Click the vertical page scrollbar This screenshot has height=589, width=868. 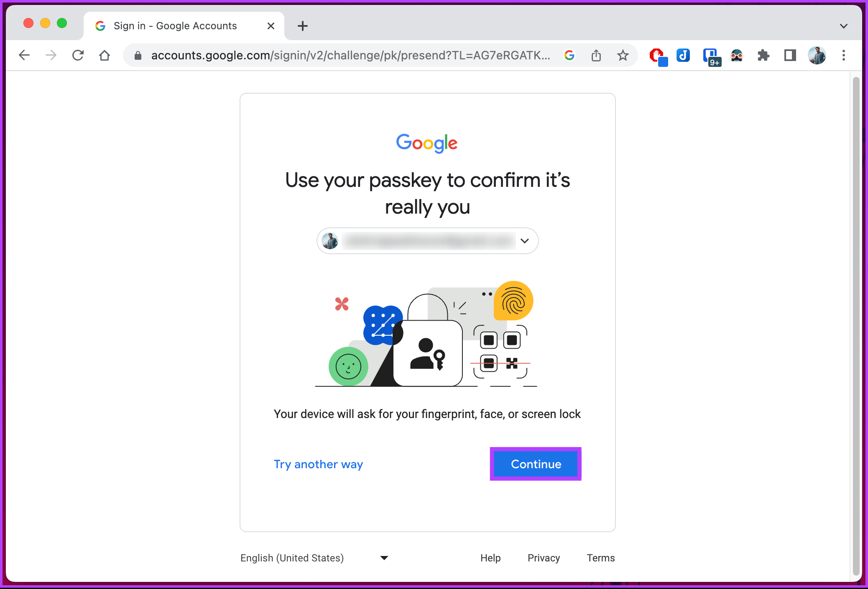tap(856, 326)
